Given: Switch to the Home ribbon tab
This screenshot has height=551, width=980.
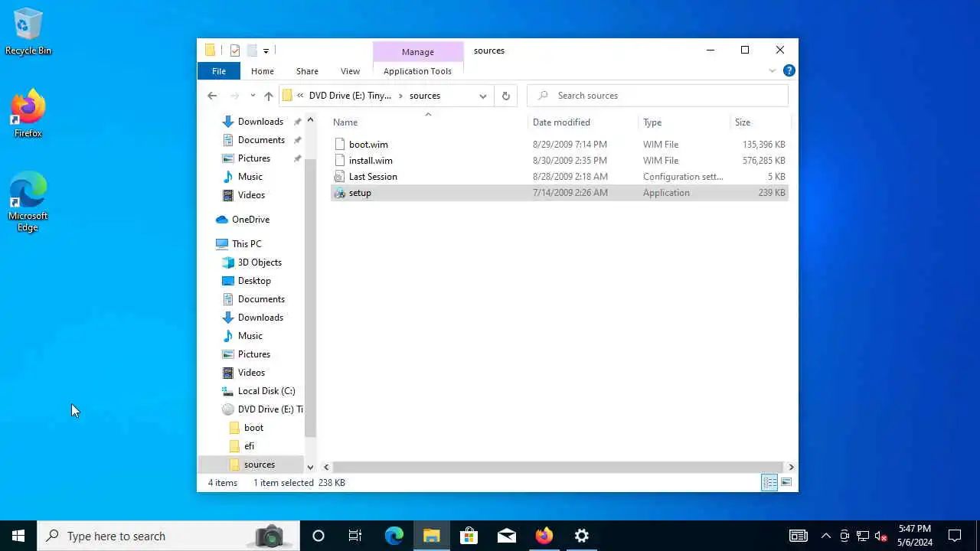Looking at the screenshot, I should (263, 71).
